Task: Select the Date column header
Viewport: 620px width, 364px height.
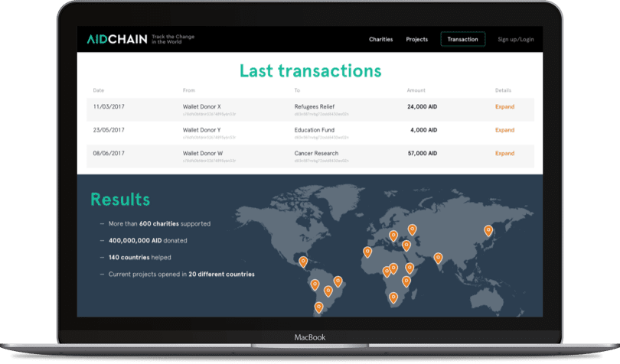Action: pyautogui.click(x=98, y=90)
